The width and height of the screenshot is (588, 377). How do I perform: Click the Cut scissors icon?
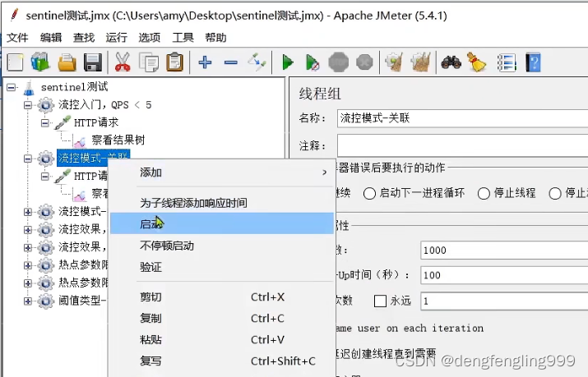123,62
